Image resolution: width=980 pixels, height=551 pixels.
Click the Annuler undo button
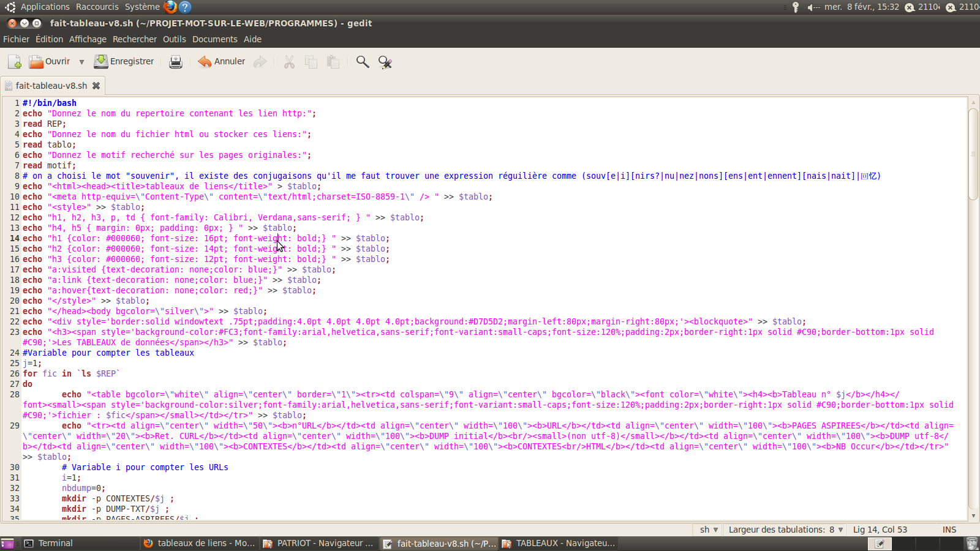222,62
